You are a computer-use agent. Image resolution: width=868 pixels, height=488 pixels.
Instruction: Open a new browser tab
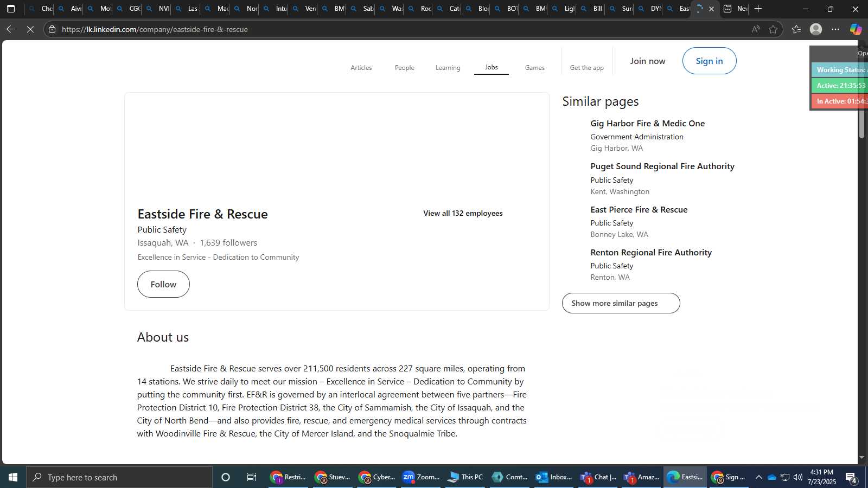click(758, 9)
